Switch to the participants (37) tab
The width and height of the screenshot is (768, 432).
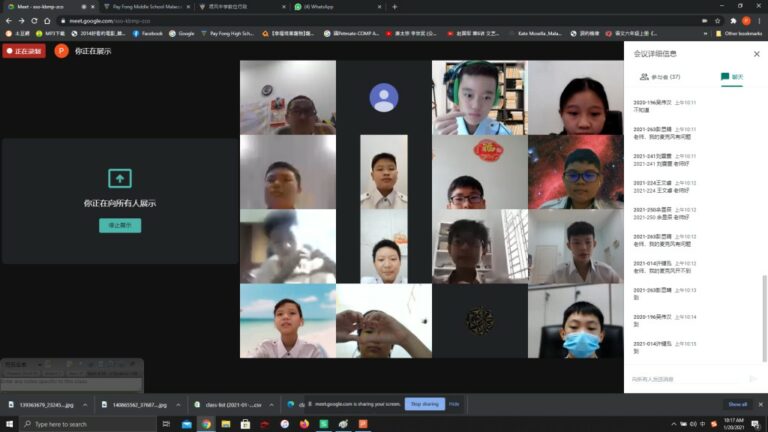point(660,77)
